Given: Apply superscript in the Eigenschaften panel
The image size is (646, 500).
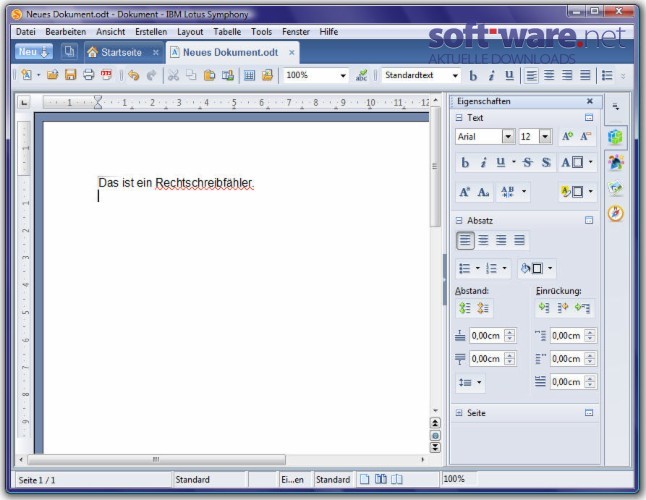Looking at the screenshot, I should pos(464,192).
